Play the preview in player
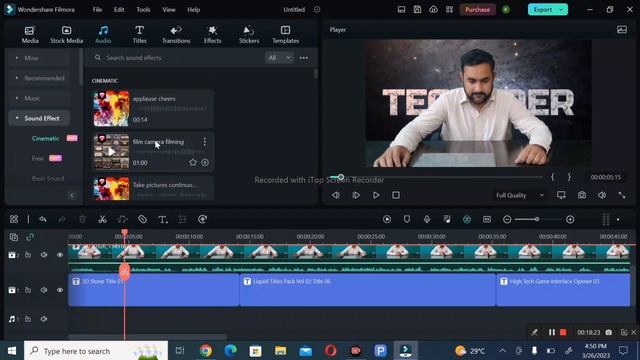 point(376,195)
